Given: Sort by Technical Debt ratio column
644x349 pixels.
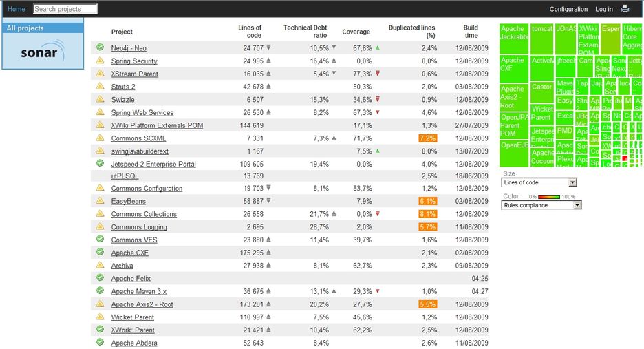Looking at the screenshot, I should click(305, 31).
